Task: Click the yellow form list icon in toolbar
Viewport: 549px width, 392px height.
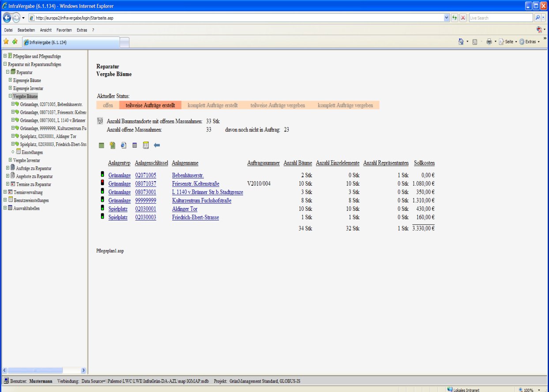Action: [x=146, y=145]
